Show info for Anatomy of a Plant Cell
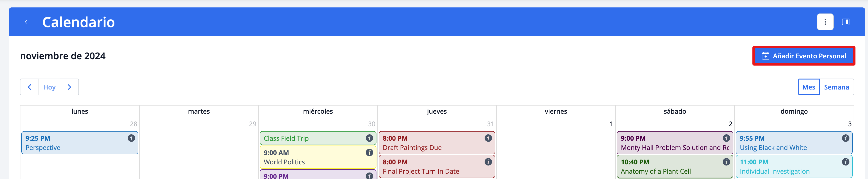The height and width of the screenshot is (179, 868). pyautogui.click(x=726, y=162)
